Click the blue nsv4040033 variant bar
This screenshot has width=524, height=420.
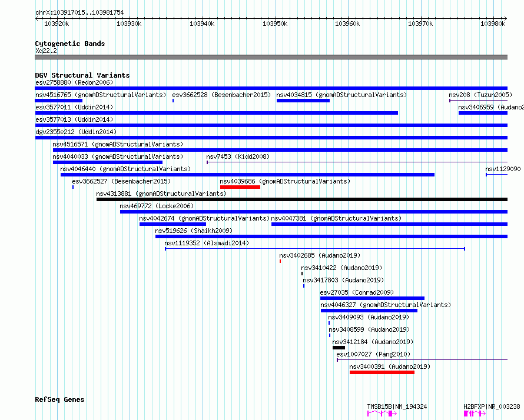coord(108,162)
